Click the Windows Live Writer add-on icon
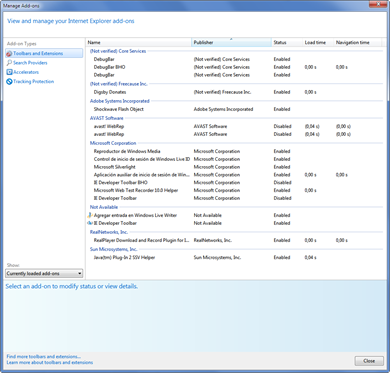The image size is (390, 373). click(90, 215)
